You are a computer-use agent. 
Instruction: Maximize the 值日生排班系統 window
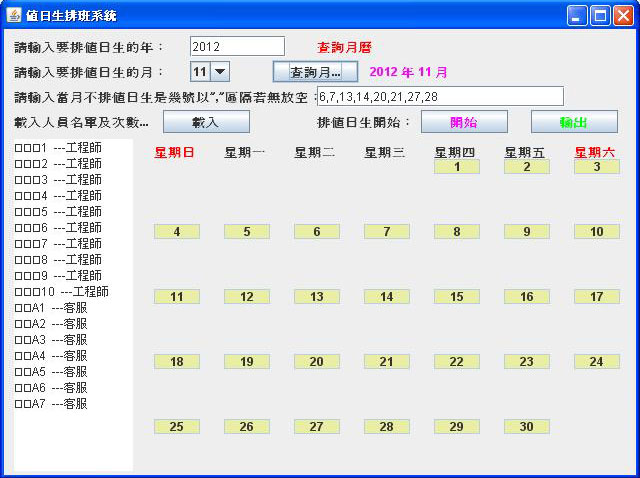pos(600,16)
